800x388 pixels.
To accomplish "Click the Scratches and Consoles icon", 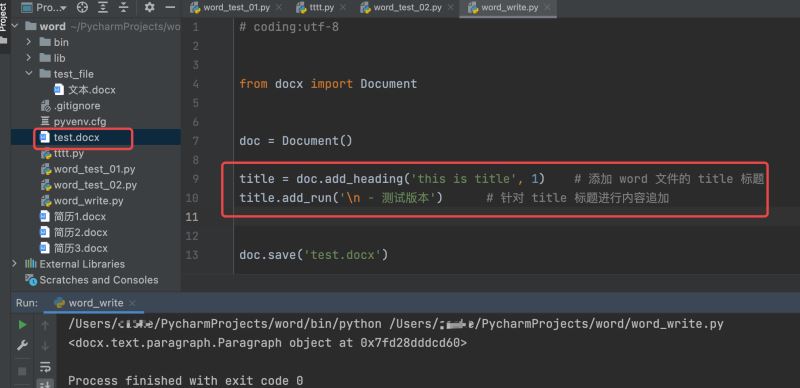I will coord(31,280).
